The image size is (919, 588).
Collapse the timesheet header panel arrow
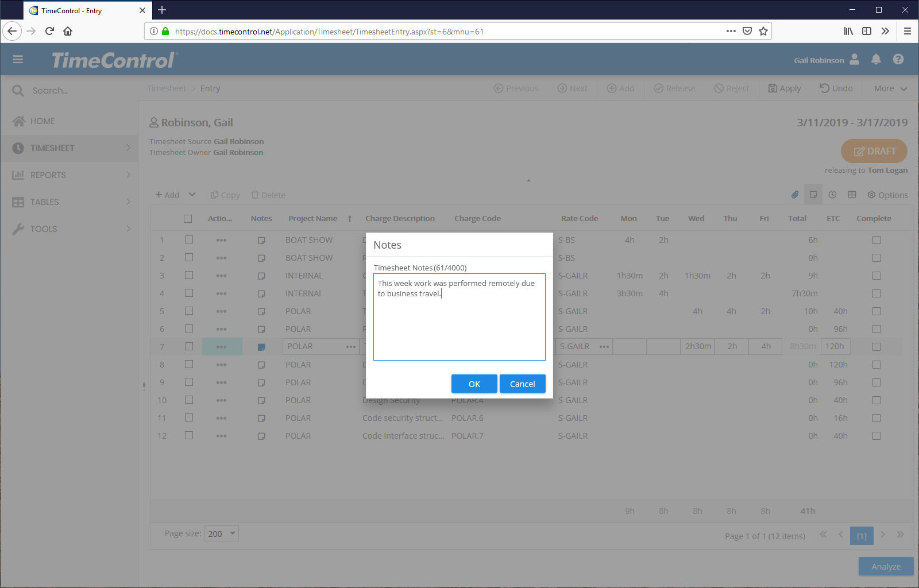click(528, 180)
